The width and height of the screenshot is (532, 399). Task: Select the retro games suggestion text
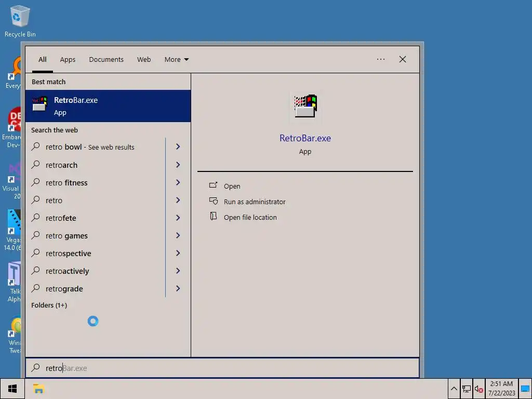(x=66, y=235)
